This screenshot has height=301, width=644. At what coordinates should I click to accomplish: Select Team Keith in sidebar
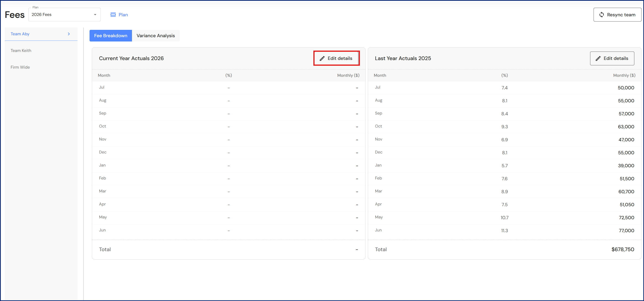click(x=21, y=51)
